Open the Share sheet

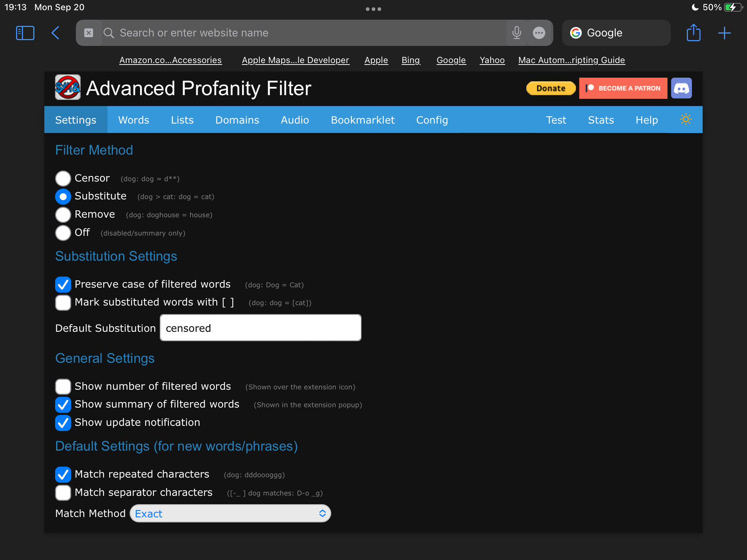coord(694,32)
